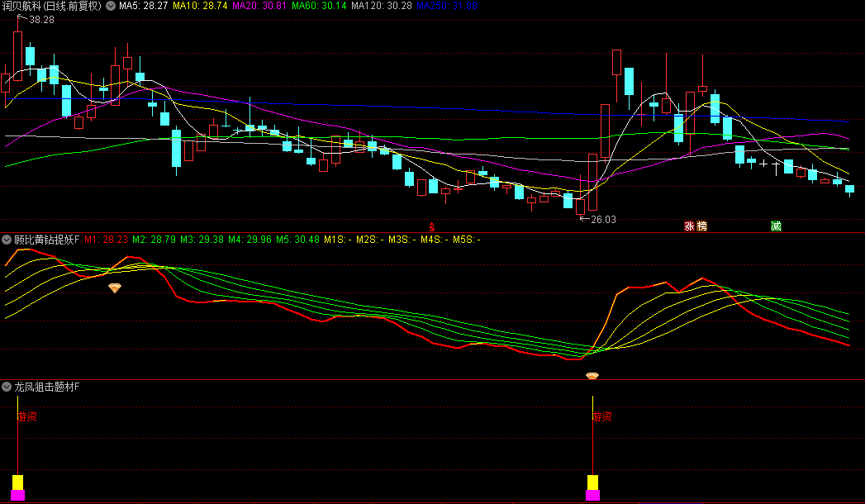The image size is (865, 504).
Task: Click the diamond icon at indicator bottom
Action: point(592,376)
